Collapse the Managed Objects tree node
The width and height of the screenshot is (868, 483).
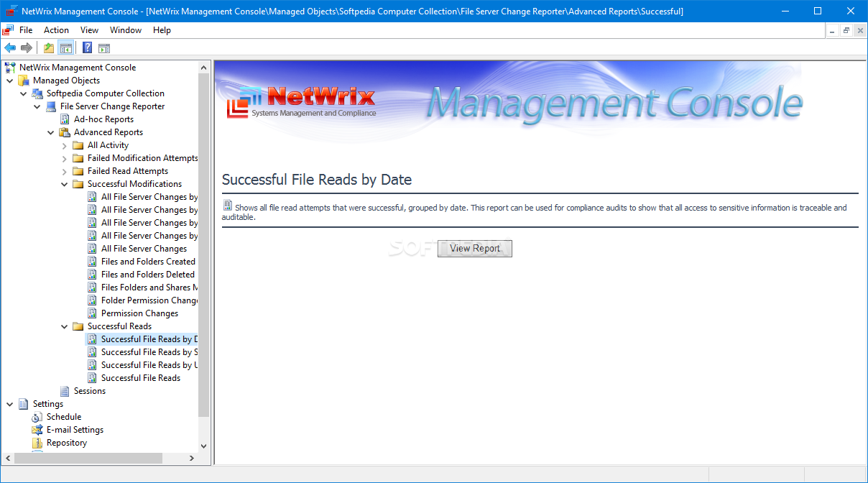pos(10,80)
